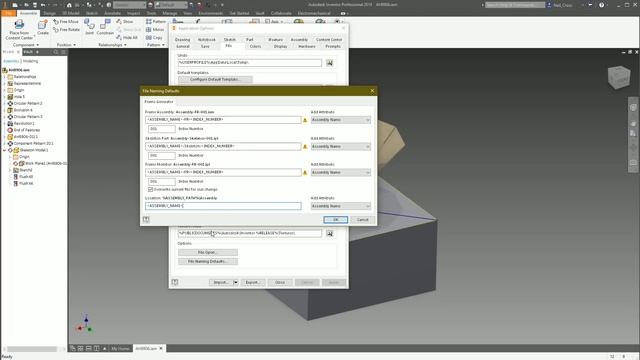Click the Undo icon in quick access toolbar

click(x=43, y=5)
